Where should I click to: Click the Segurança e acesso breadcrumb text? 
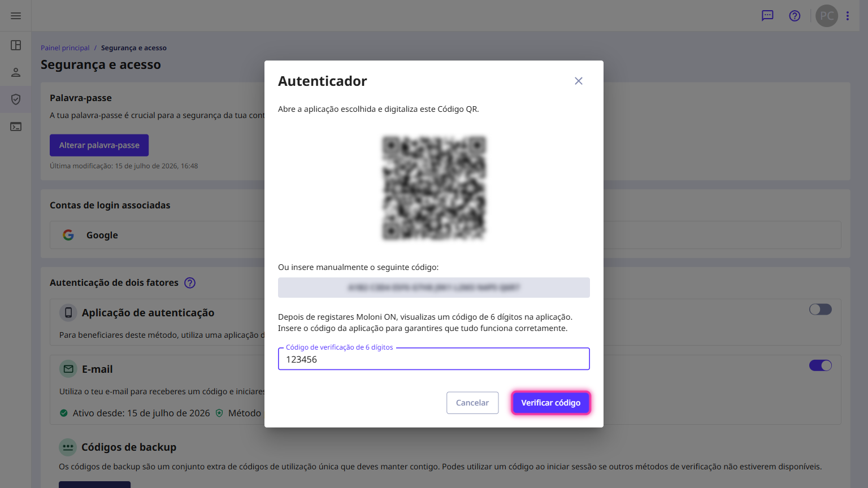click(134, 48)
